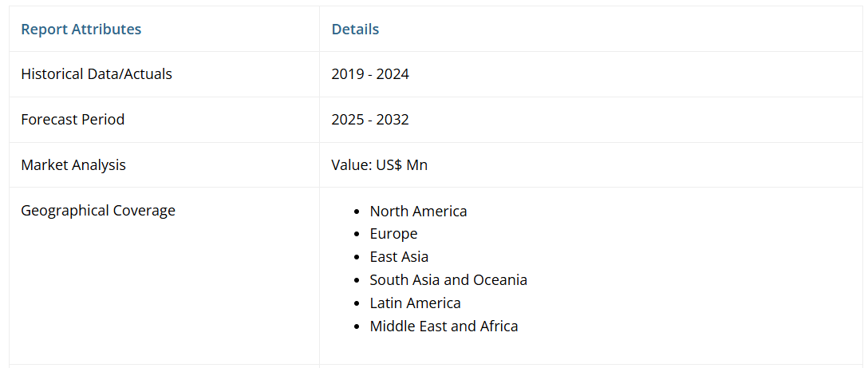Select East Asia list item
The width and height of the screenshot is (868, 368).
click(x=399, y=257)
